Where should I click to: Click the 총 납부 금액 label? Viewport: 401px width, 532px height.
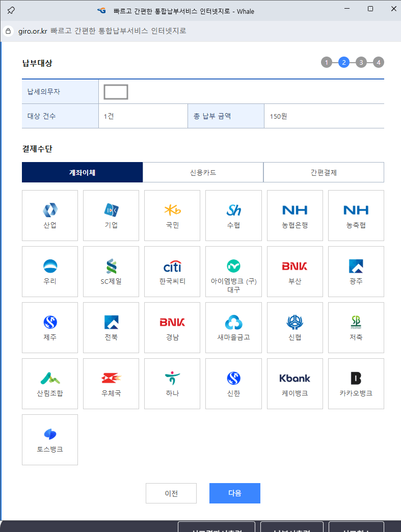point(212,116)
